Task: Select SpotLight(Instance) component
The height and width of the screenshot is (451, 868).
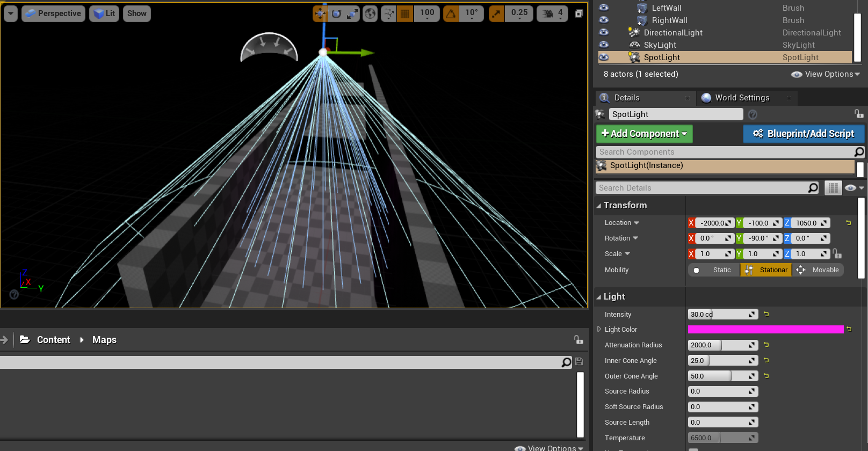Action: [725, 166]
